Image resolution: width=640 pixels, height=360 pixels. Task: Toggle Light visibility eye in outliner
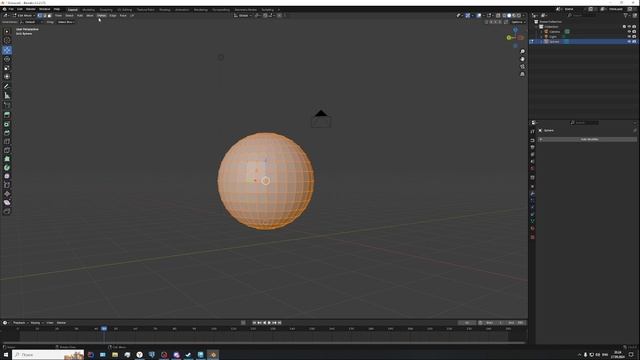point(629,36)
